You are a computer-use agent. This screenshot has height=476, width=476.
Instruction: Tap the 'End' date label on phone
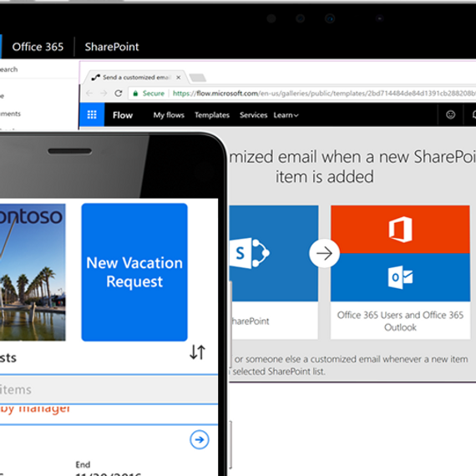pos(83,464)
